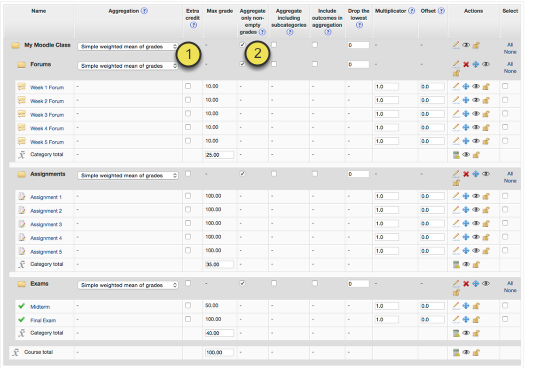Screen dimensions: 540x368
Task: Toggle aggregate only non-empty grades for Assignments
Action: click(x=242, y=174)
